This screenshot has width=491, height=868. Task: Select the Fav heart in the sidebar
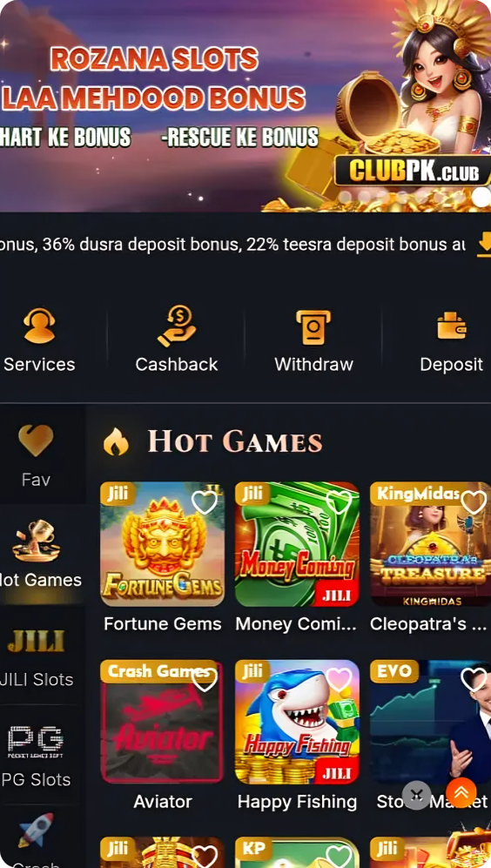click(36, 441)
